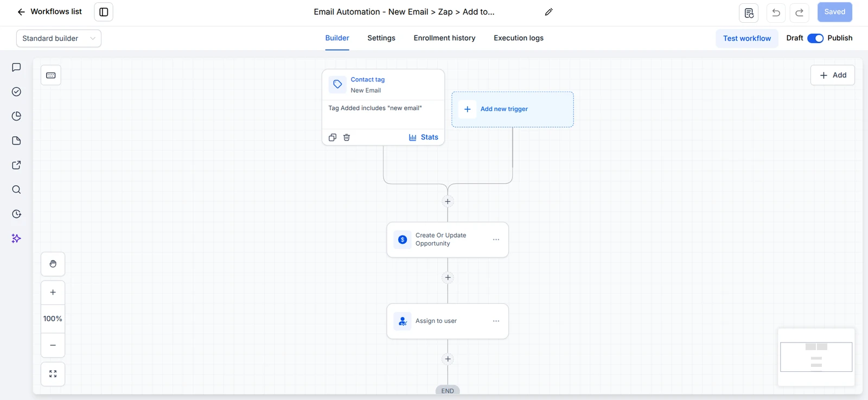
Task: Toggle the Draft/Publish switch
Action: tap(815, 38)
